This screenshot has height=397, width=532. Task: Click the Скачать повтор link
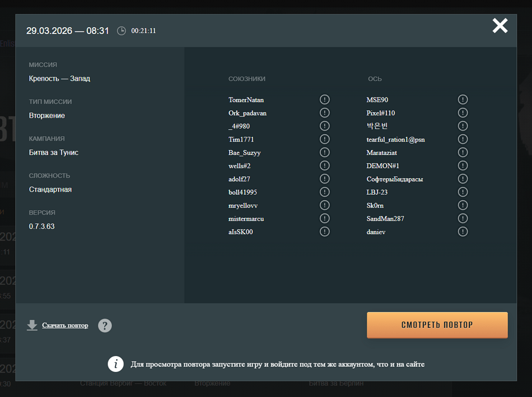pos(65,325)
